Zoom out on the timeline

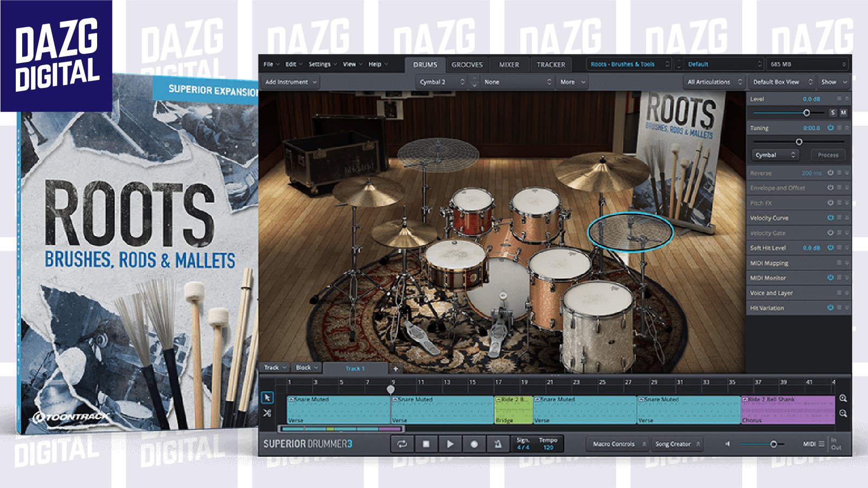[843, 413]
